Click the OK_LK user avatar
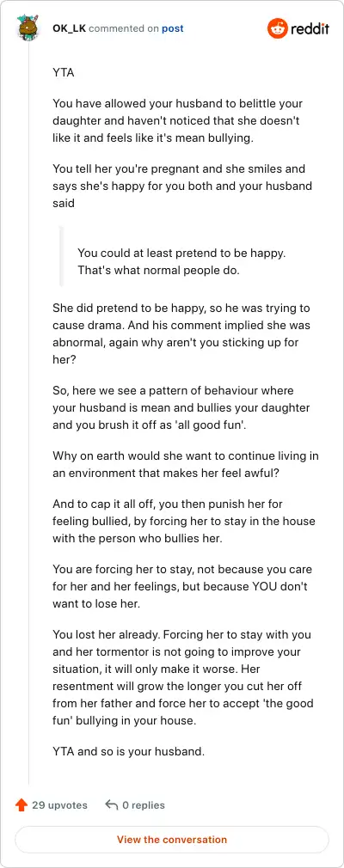Image resolution: width=344 pixels, height=868 pixels. [x=28, y=28]
